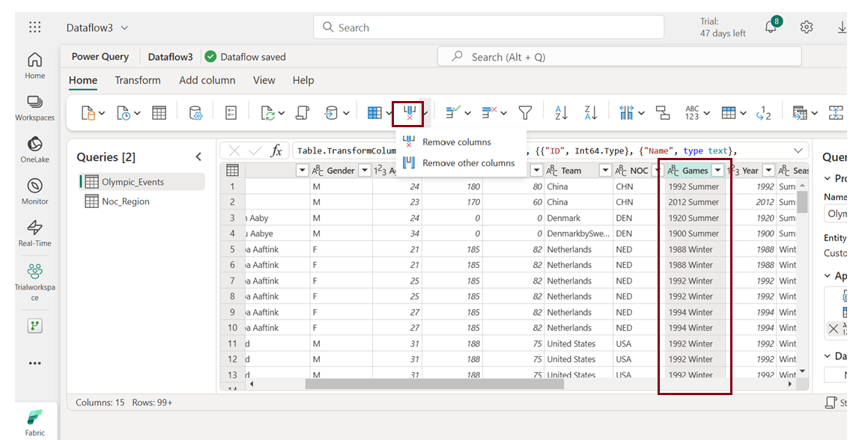Click the top Search box

pyautogui.click(x=489, y=27)
